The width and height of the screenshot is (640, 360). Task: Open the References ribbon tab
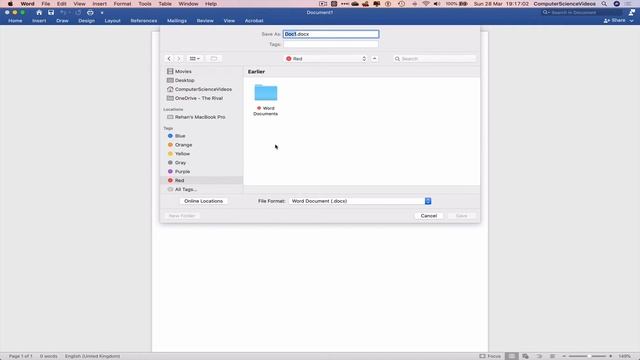[144, 21]
